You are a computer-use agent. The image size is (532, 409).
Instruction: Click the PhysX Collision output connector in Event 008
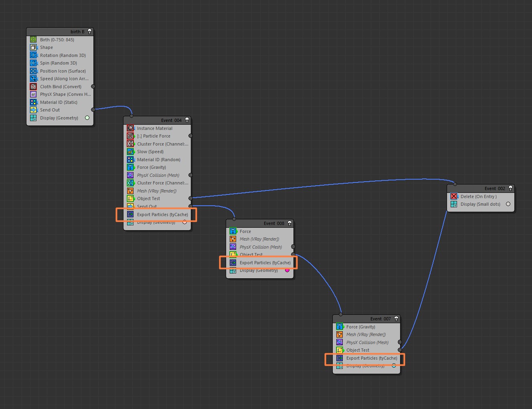293,247
